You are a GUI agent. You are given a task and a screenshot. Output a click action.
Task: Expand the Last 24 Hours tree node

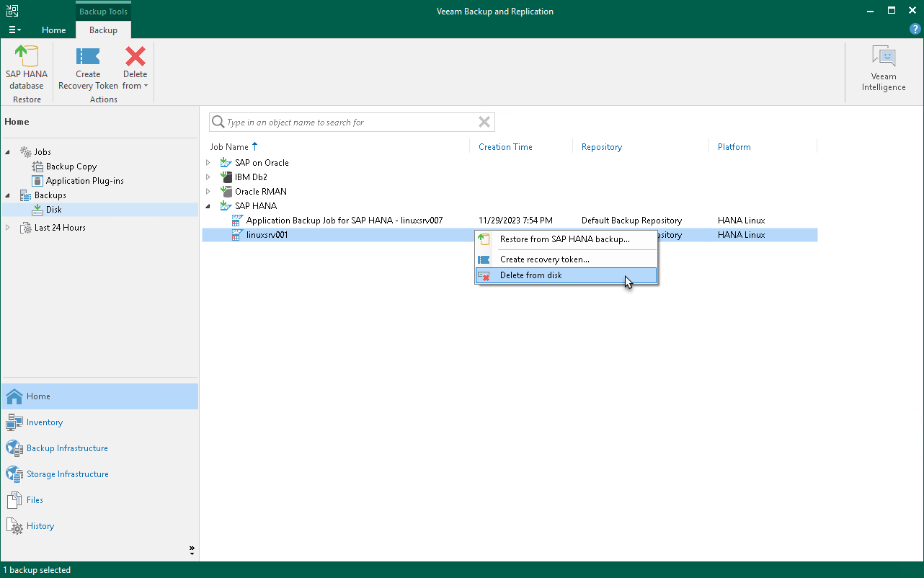coord(8,228)
